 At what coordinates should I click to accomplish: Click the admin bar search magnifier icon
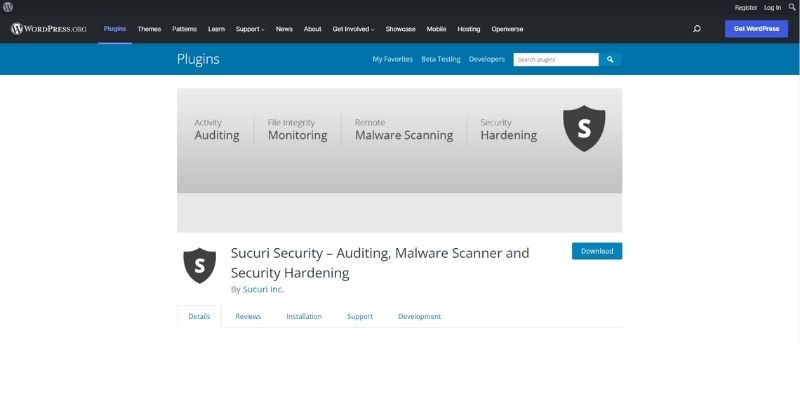tap(791, 7)
